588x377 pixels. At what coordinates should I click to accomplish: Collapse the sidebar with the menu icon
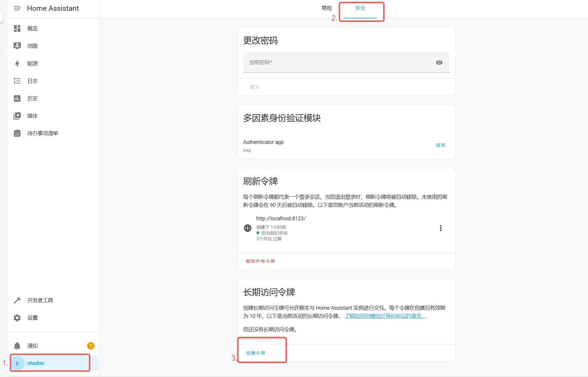(17, 8)
